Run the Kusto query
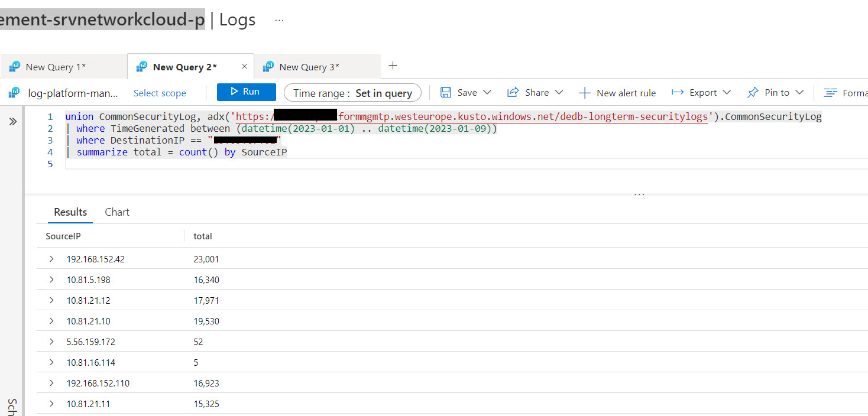 (246, 92)
